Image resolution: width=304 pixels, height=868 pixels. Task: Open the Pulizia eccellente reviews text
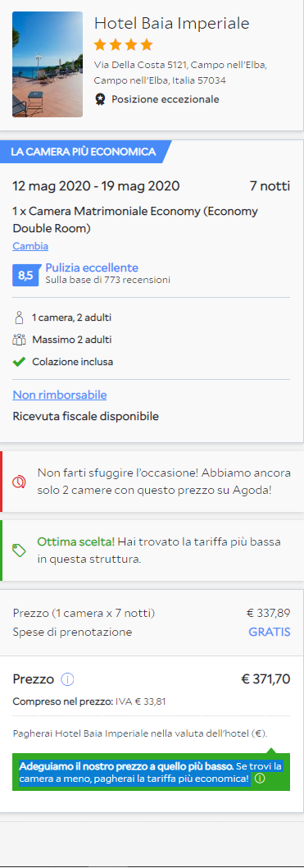click(x=92, y=268)
